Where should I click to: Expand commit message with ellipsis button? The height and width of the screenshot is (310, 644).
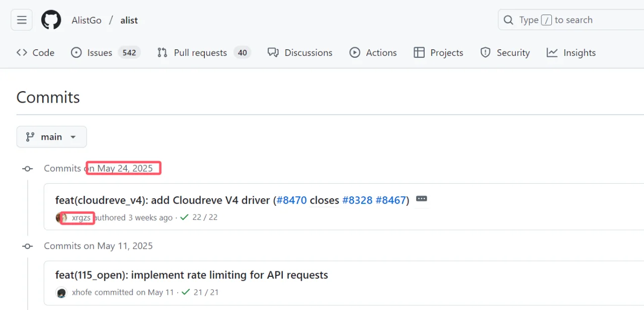click(422, 199)
